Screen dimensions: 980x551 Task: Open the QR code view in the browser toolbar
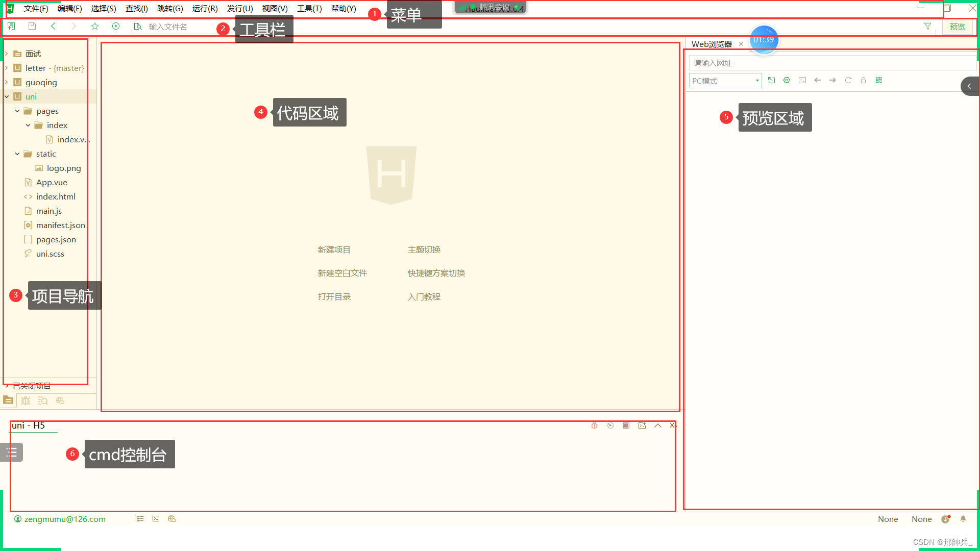pos(879,80)
